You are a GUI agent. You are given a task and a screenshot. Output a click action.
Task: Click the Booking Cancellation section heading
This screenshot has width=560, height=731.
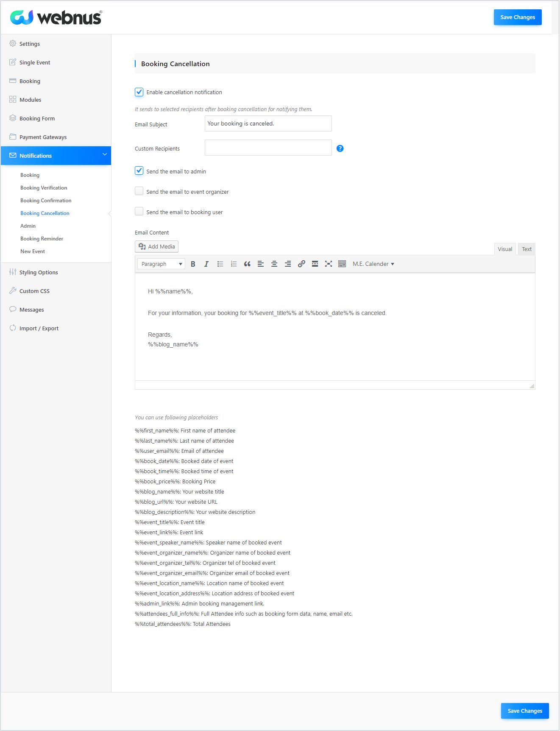click(x=176, y=64)
